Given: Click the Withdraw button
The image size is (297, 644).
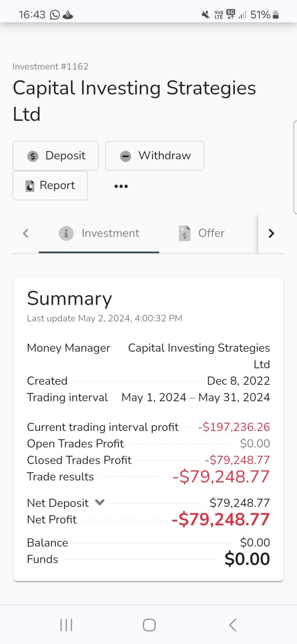Looking at the screenshot, I should pos(154,156).
